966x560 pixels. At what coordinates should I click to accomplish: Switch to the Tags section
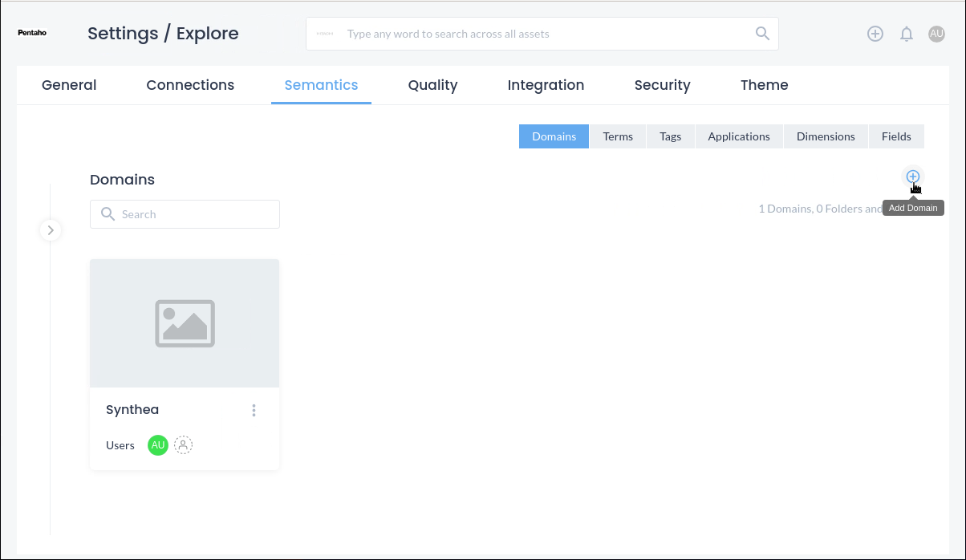coord(670,136)
